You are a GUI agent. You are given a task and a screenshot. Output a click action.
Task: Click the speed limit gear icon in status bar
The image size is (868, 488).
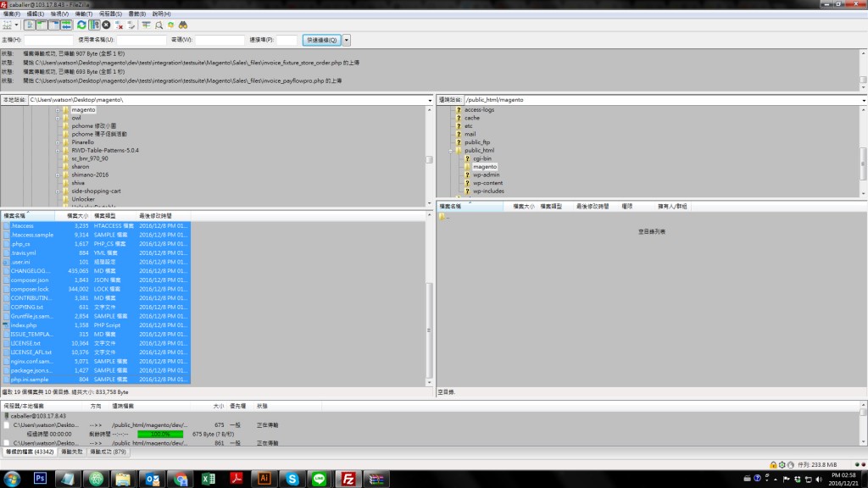pyautogui.click(x=782, y=465)
